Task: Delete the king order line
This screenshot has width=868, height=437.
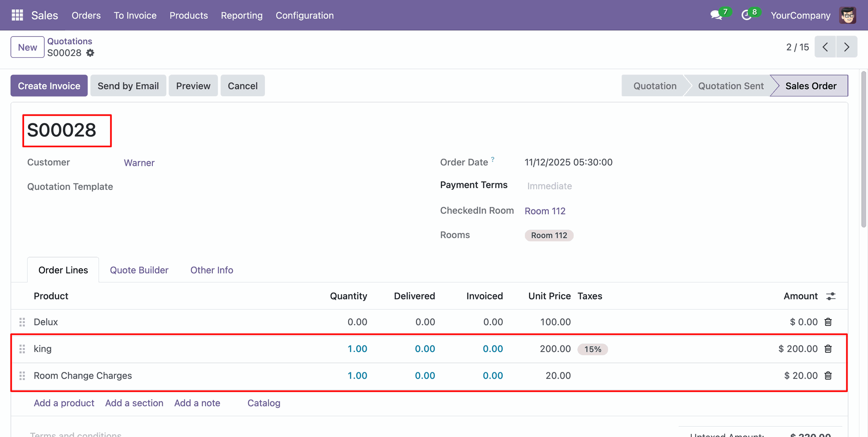Action: click(828, 349)
